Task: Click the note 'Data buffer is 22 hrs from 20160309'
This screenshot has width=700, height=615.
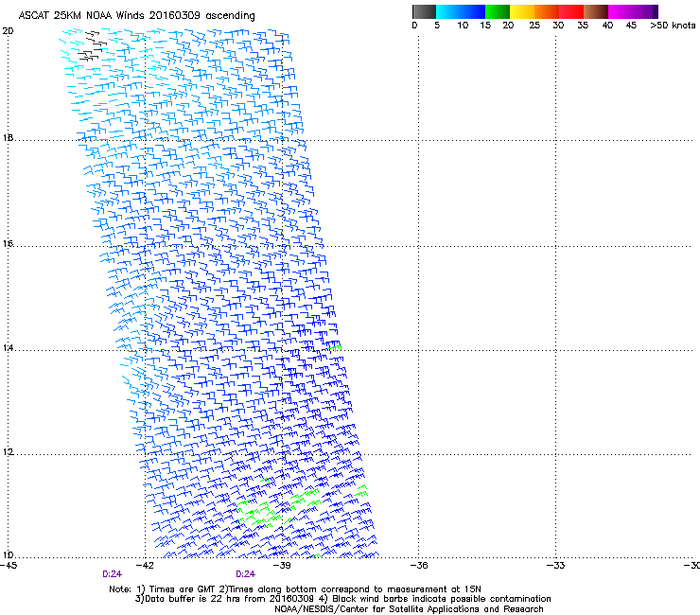Action: pyautogui.click(x=229, y=599)
